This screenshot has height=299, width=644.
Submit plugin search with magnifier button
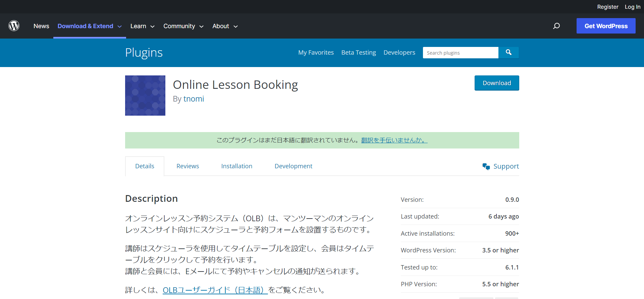tap(508, 52)
